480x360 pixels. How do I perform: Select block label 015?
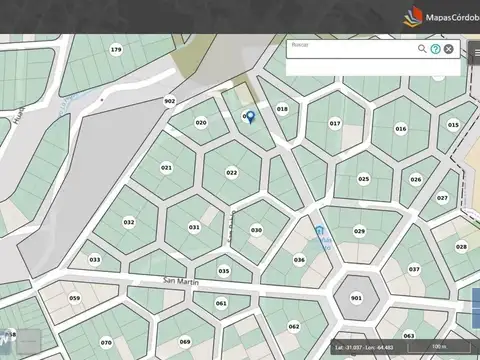click(453, 125)
